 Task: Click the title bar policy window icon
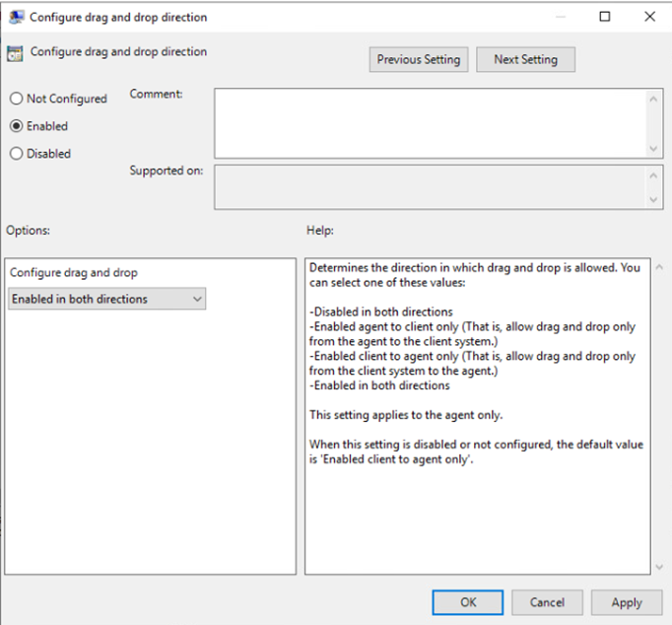coord(16,17)
